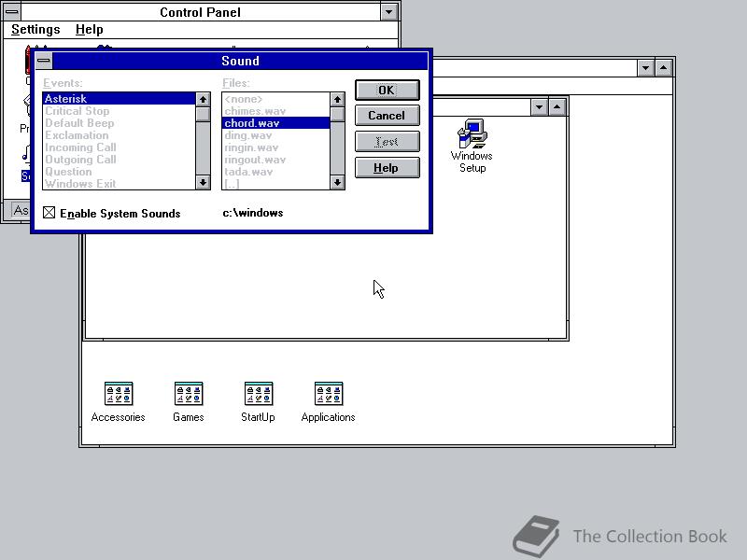
Task: Select the [..] parent directory entry
Action: coord(275,184)
